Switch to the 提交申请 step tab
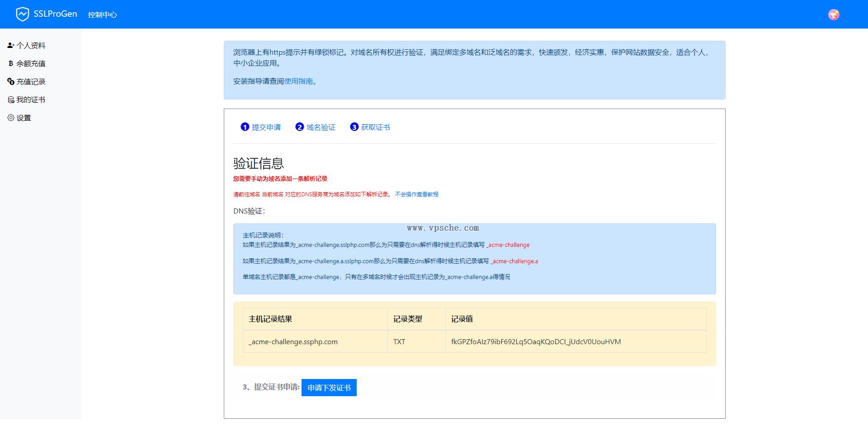 point(267,127)
